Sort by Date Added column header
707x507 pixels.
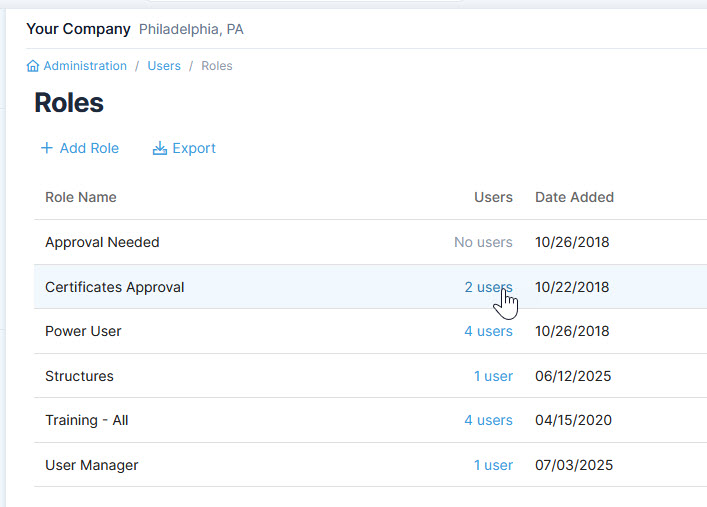pyautogui.click(x=574, y=197)
